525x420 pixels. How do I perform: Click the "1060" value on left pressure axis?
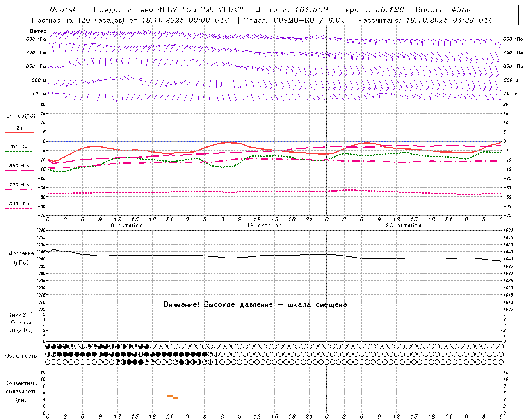click(x=41, y=230)
